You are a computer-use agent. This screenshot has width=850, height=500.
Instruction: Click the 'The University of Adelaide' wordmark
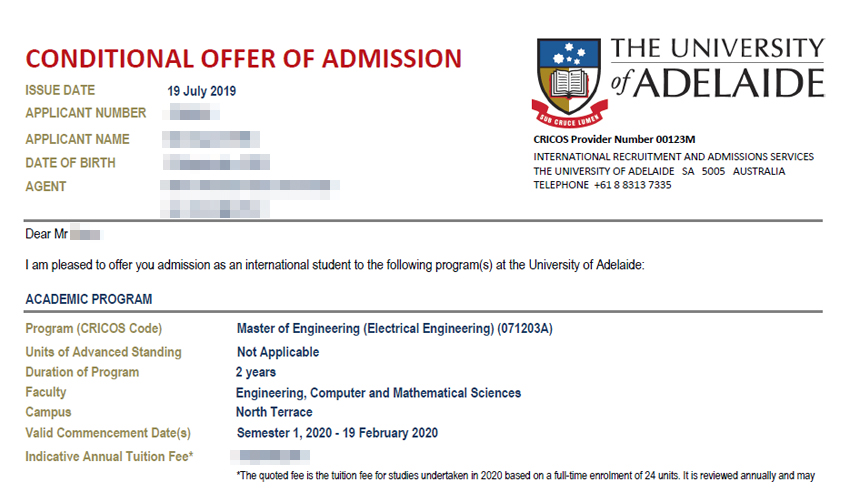718,68
